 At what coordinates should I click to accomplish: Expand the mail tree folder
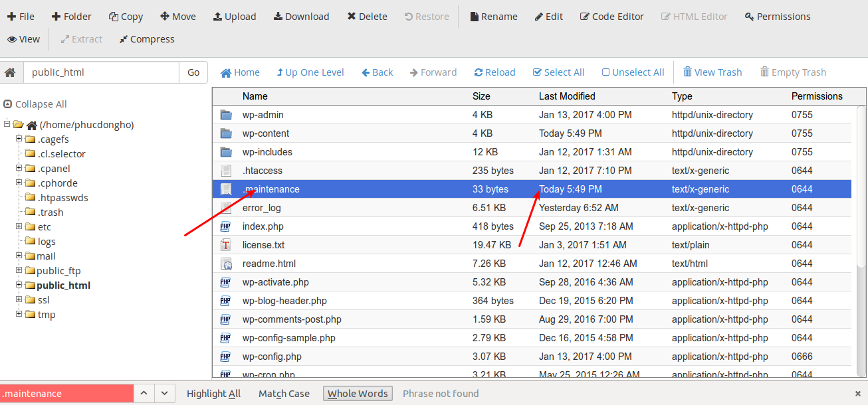pyautogui.click(x=19, y=256)
